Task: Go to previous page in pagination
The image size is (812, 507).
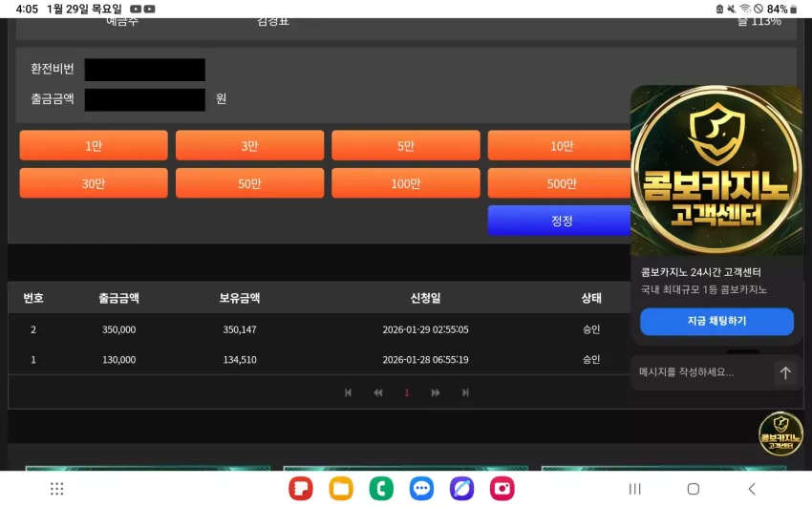Action: 378,392
